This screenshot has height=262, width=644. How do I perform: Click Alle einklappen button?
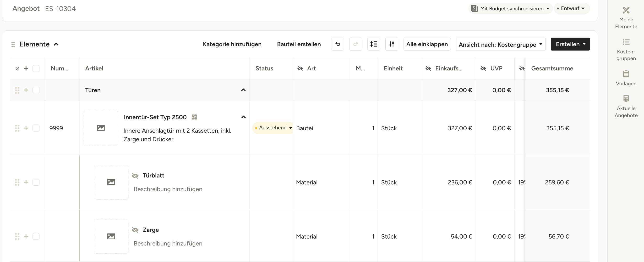[427, 44]
